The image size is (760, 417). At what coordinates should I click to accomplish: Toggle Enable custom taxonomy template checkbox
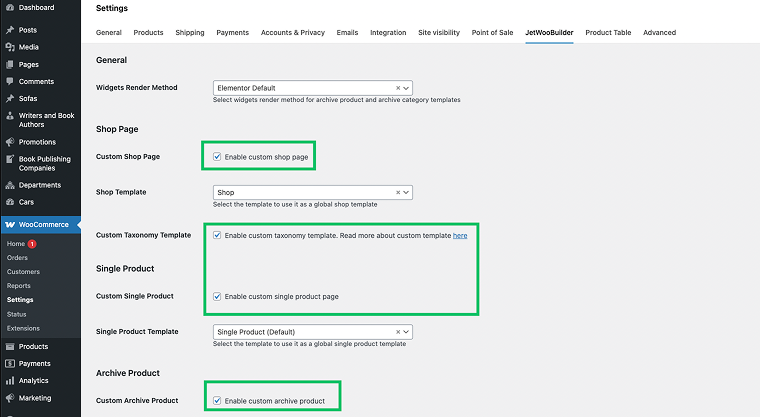(x=217, y=235)
